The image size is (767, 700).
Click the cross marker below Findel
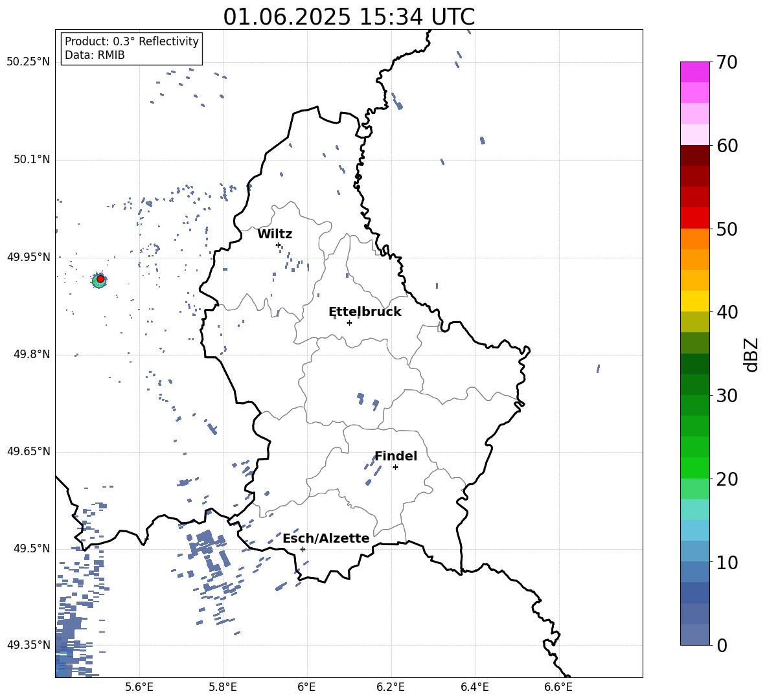(395, 468)
